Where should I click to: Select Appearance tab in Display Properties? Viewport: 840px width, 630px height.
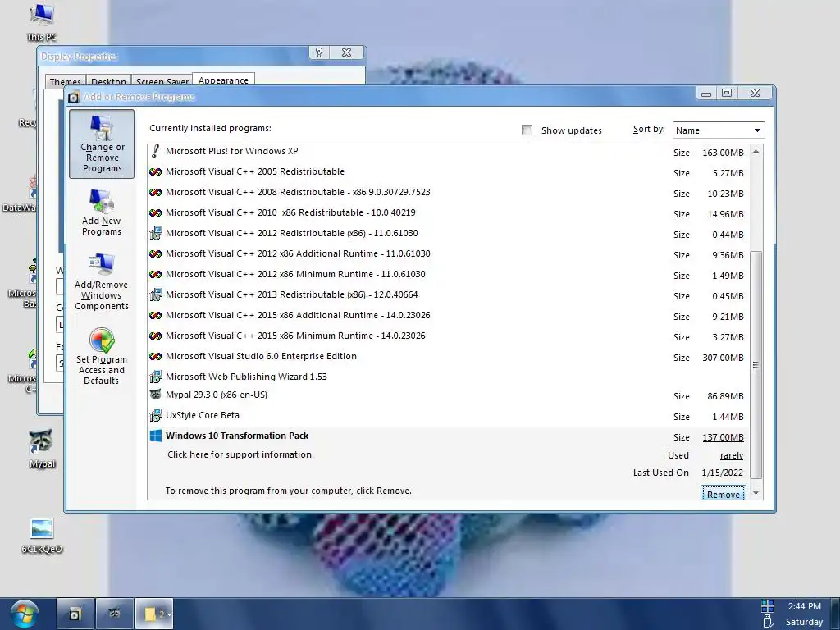coord(223,80)
